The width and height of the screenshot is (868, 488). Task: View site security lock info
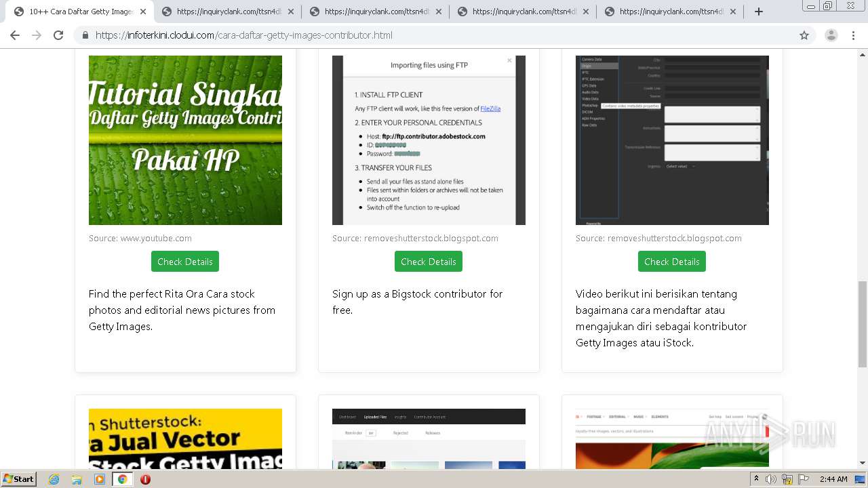coord(85,35)
